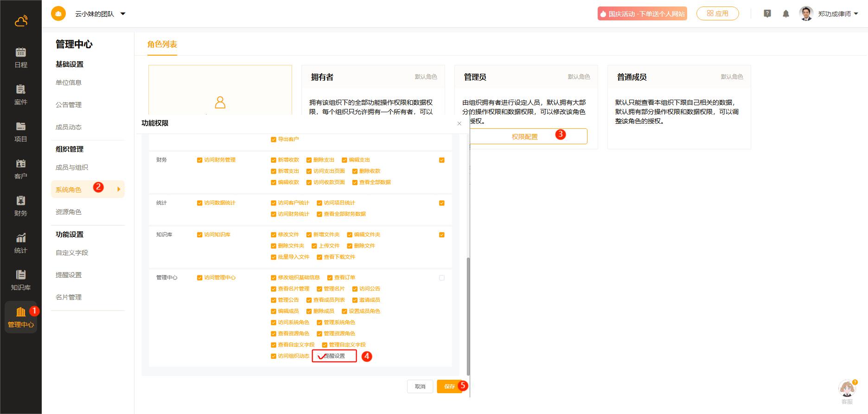Uncheck the 访问财务管理 checkbox
868x414 pixels.
point(200,160)
